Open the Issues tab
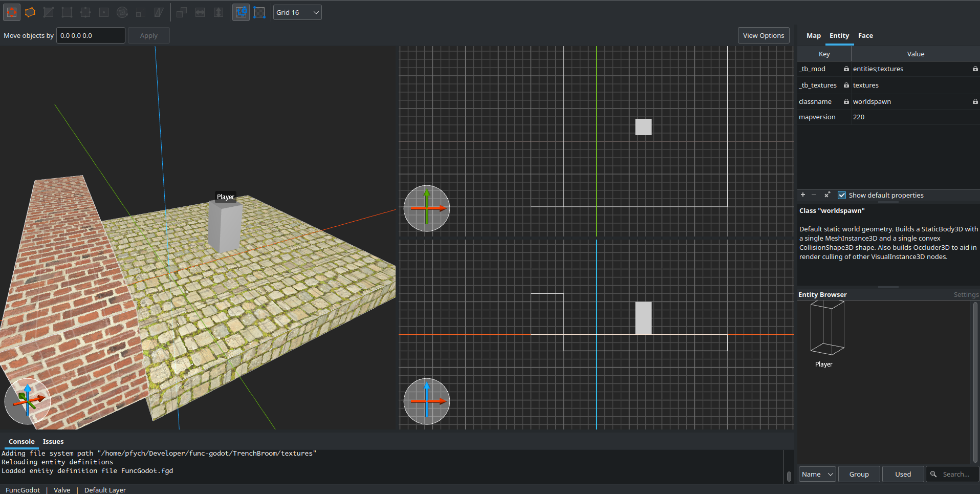This screenshot has width=980, height=494. click(53, 441)
